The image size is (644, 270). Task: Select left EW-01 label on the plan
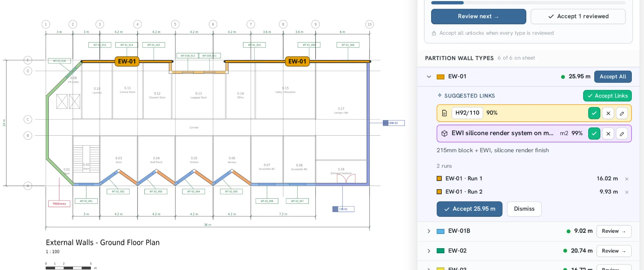pos(127,61)
